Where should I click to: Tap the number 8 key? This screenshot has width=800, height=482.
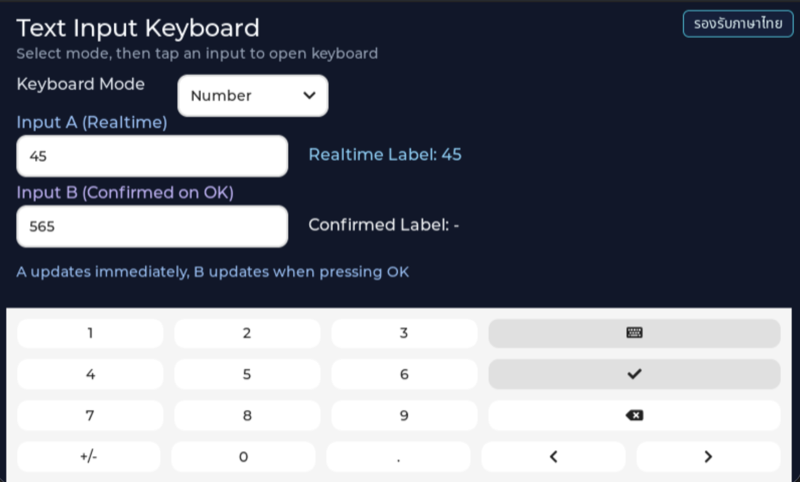(247, 415)
